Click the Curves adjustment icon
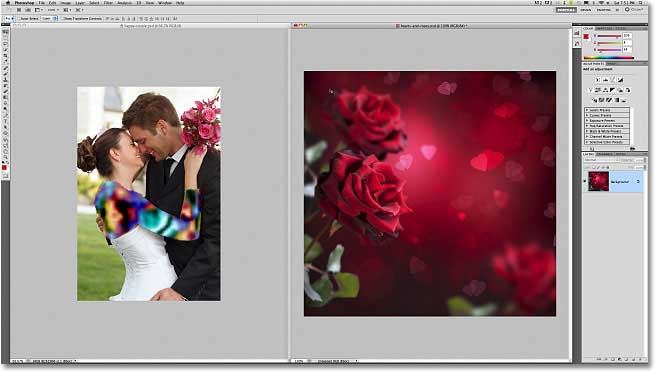 pos(612,80)
